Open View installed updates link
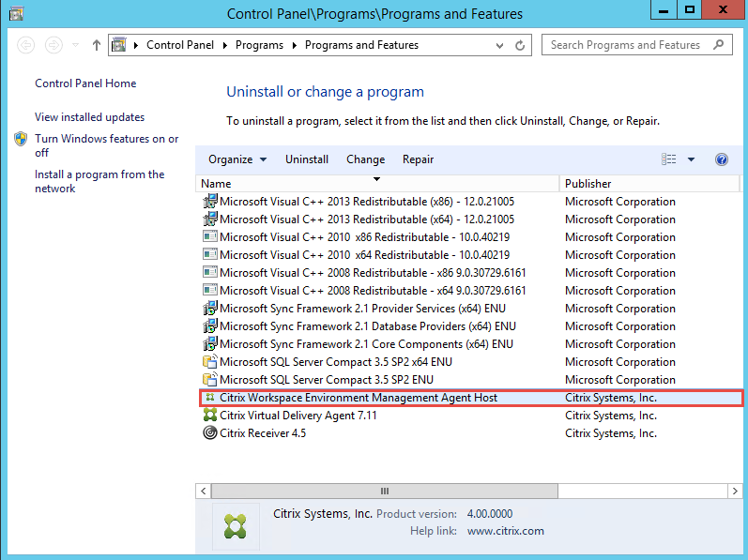Viewport: 748px width, 560px height. click(x=90, y=117)
